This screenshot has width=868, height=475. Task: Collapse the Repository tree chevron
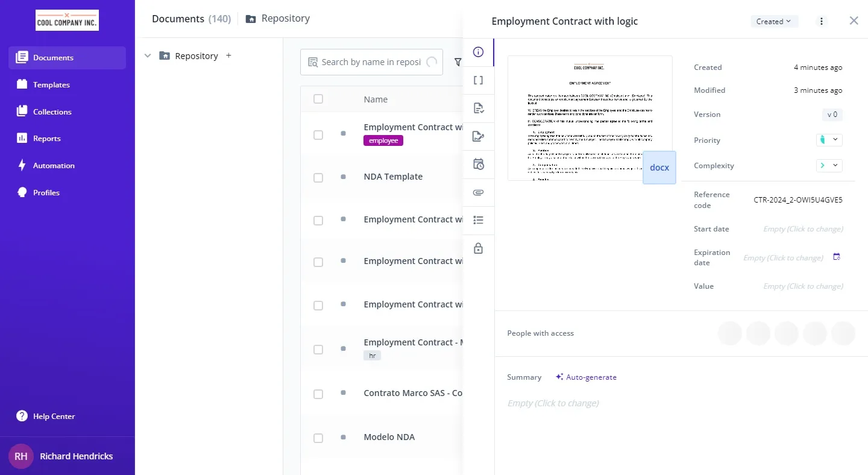click(148, 56)
